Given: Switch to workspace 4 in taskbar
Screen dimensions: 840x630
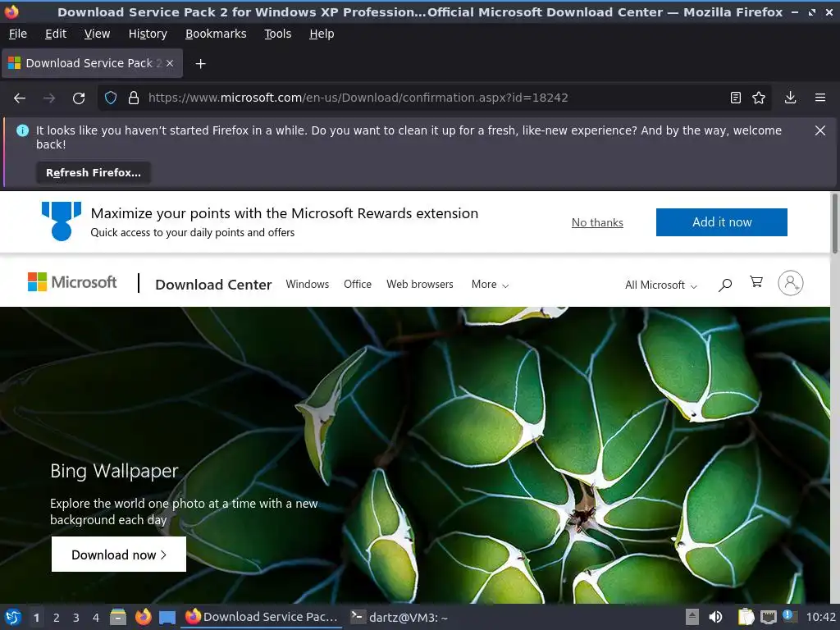Looking at the screenshot, I should pyautogui.click(x=96, y=618).
